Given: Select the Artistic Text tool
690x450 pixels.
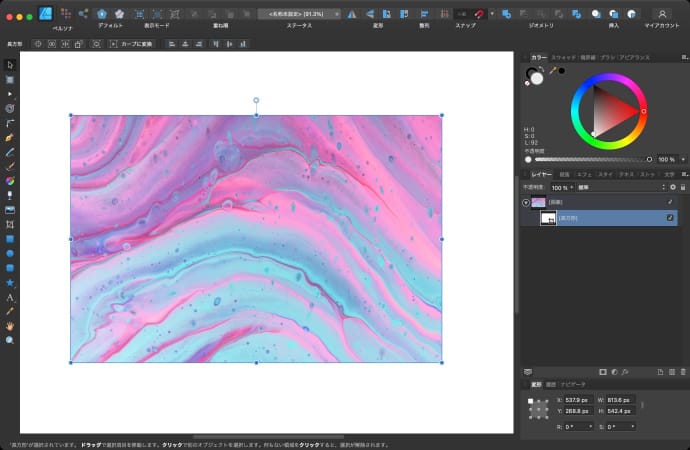Looking at the screenshot, I should click(10, 297).
